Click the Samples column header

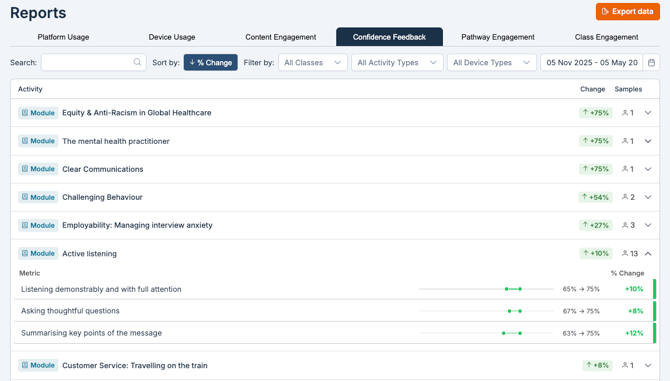click(628, 89)
